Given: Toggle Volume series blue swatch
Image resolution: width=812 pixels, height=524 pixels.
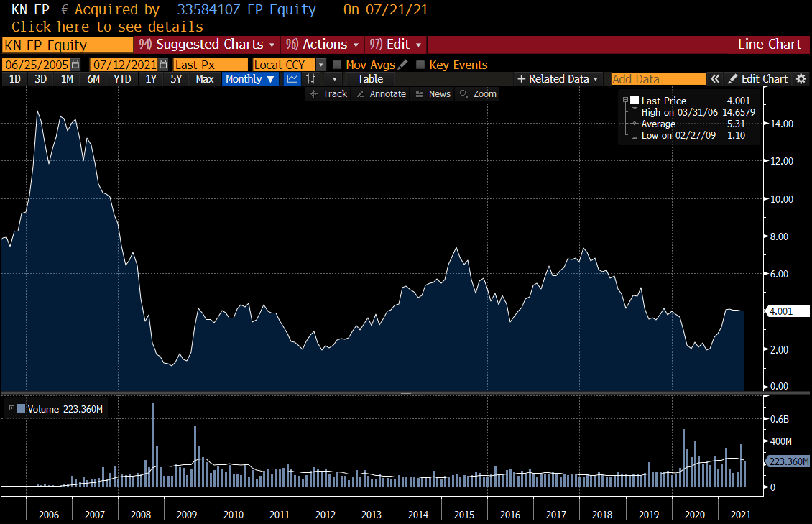Looking at the screenshot, I should pos(21,408).
